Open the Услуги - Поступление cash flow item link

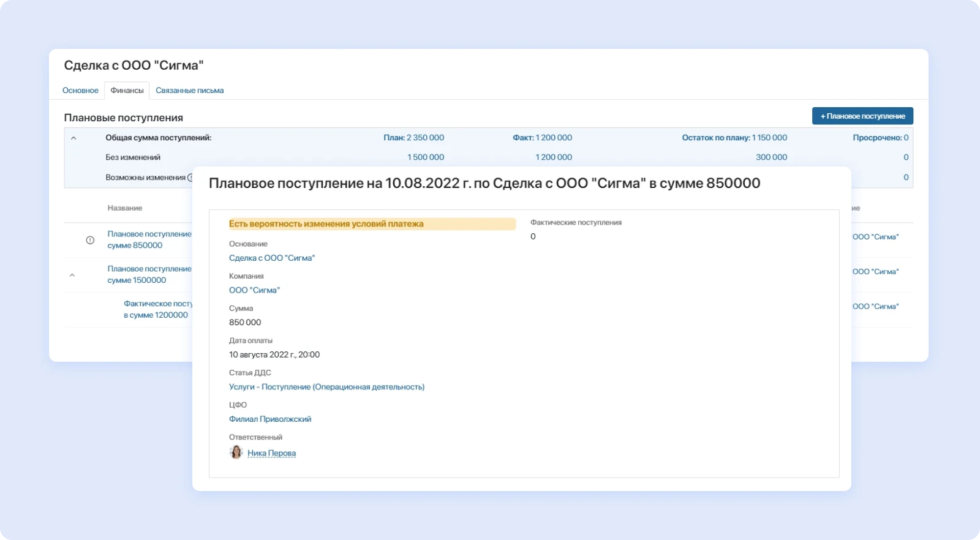tap(326, 387)
